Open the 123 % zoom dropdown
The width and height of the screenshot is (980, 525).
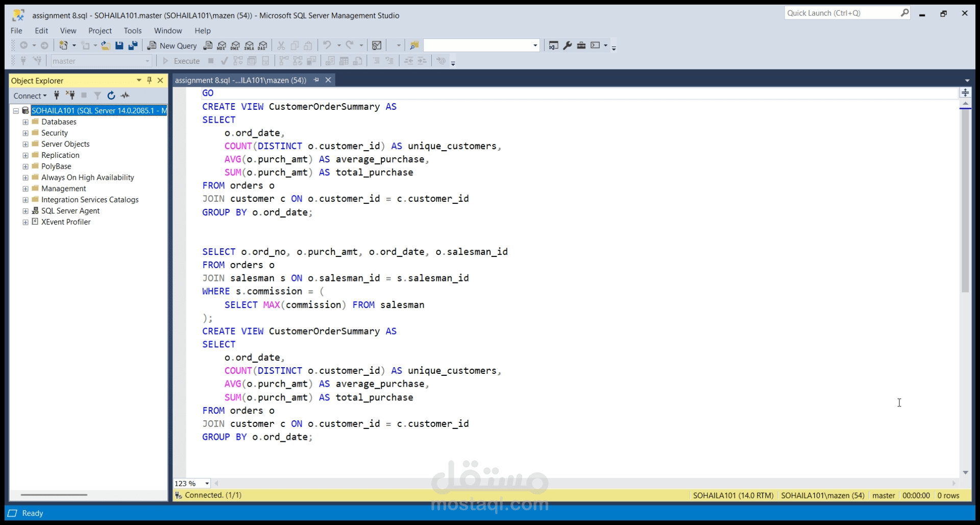click(207, 483)
